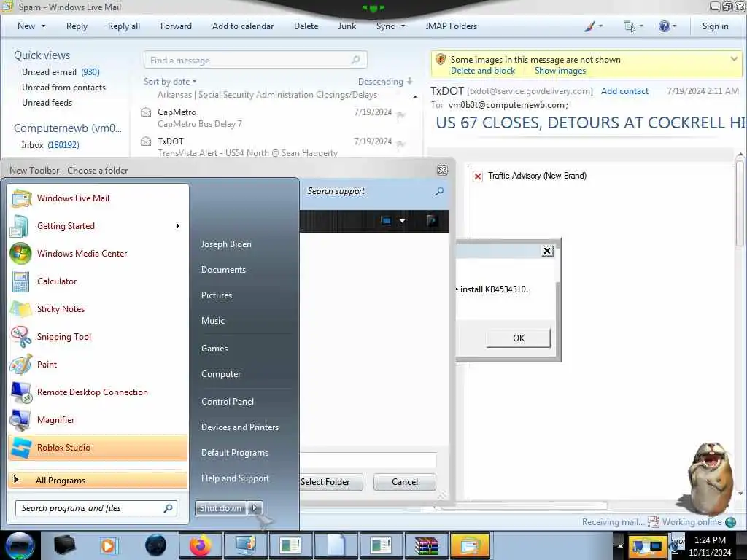Open Roblox Studio
747x560 pixels.
[x=98, y=448]
